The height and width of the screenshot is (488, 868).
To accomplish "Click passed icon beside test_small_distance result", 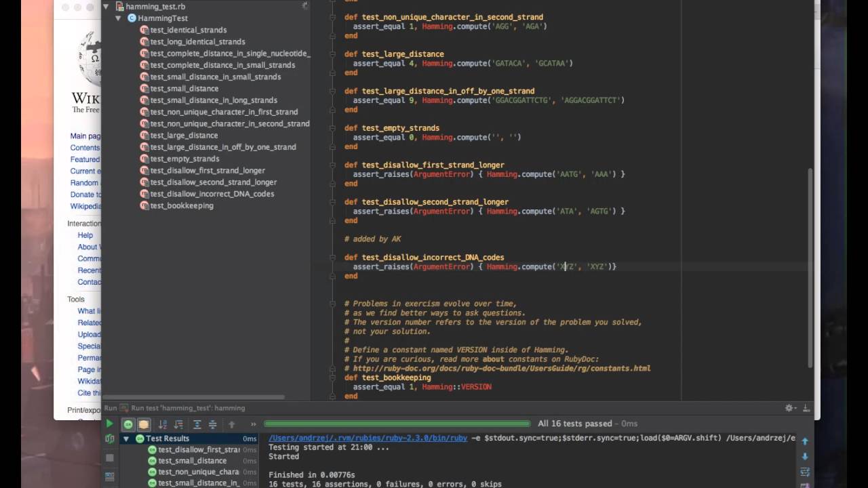I will (x=153, y=461).
